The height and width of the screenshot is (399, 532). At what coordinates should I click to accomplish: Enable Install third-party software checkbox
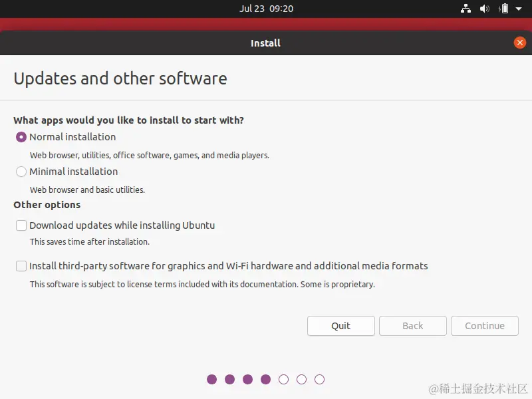click(21, 266)
